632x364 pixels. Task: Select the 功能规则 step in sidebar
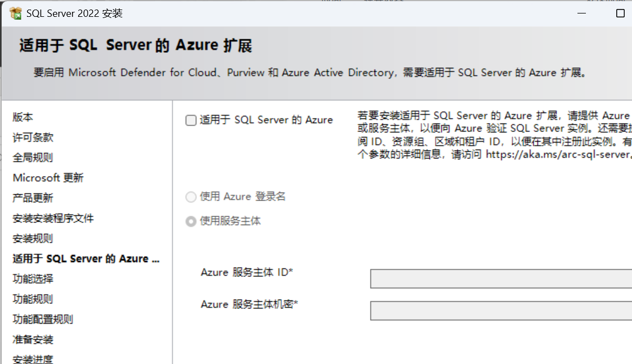33,299
